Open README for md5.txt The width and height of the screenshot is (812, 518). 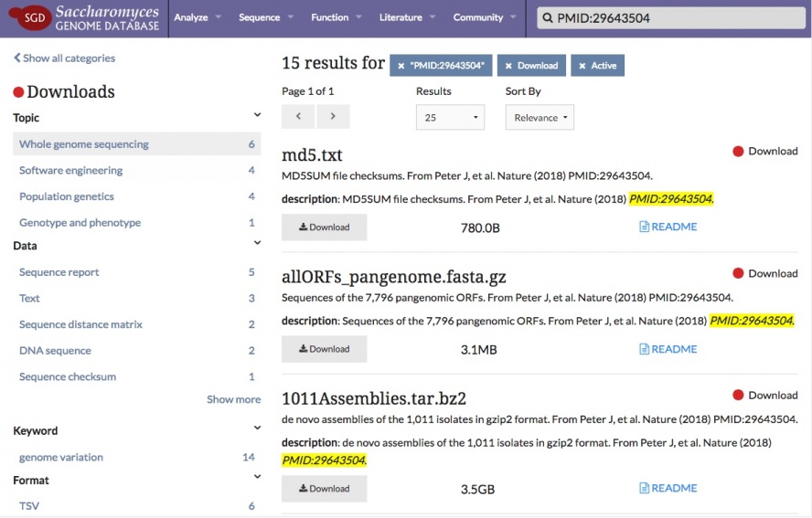pos(668,227)
